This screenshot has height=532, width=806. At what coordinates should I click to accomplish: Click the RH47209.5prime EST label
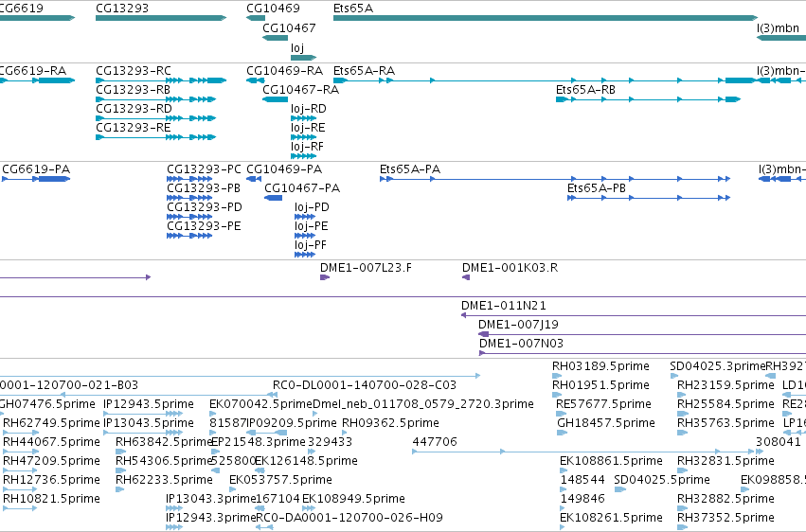tap(51, 461)
